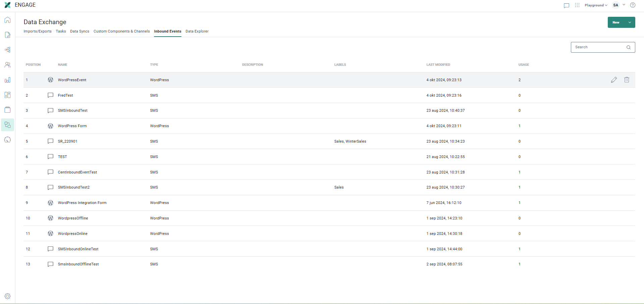Open the Custom Components & Channels tab
This screenshot has width=644, height=304.
click(121, 31)
